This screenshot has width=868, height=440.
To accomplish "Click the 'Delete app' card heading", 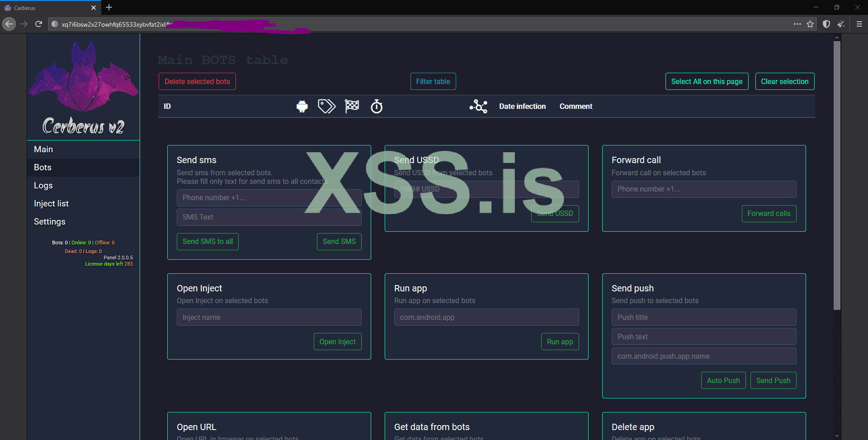I will click(633, 427).
